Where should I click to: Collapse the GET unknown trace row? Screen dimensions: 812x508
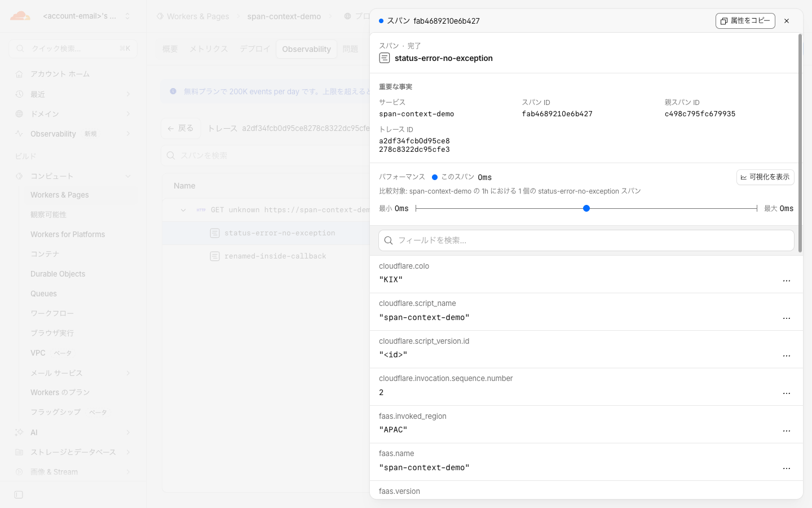[x=183, y=210]
